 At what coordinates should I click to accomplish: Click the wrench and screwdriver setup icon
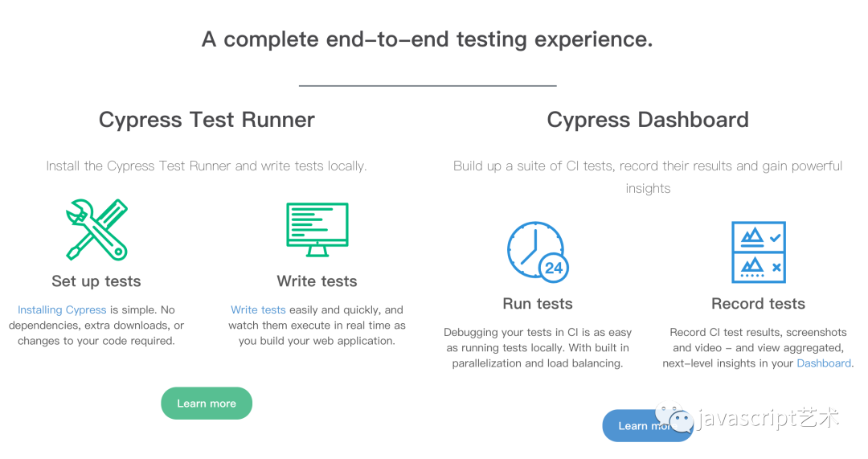pyautogui.click(x=96, y=230)
